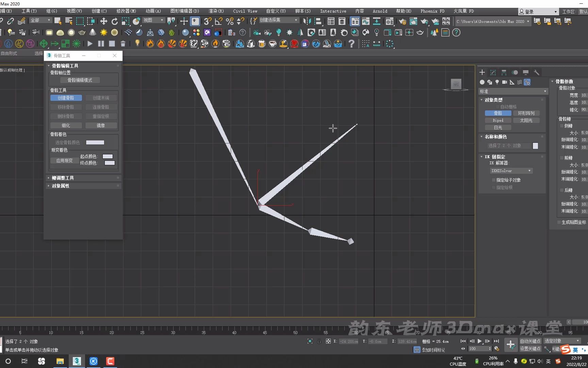The height and width of the screenshot is (368, 588).
Task: Select the Select and Rotate tool
Action: (114, 21)
